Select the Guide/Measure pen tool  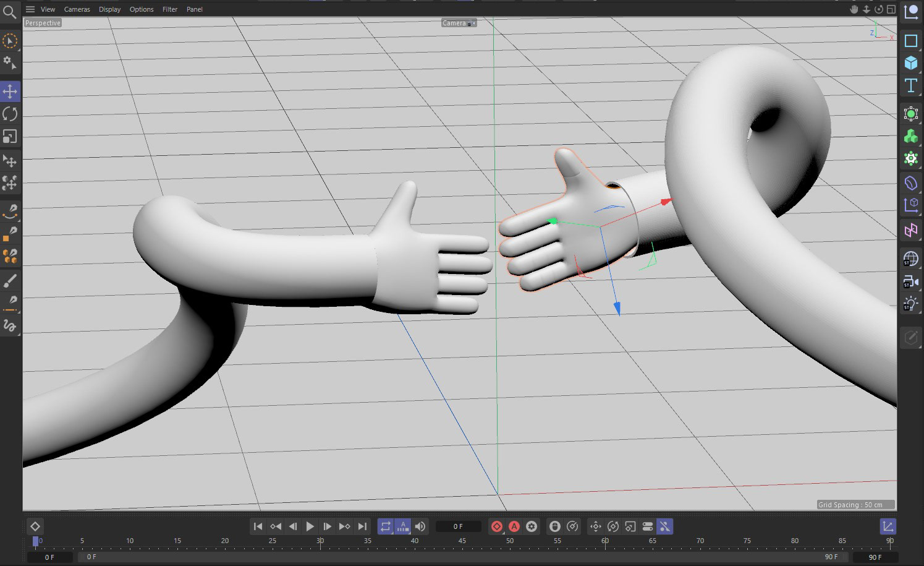10,303
